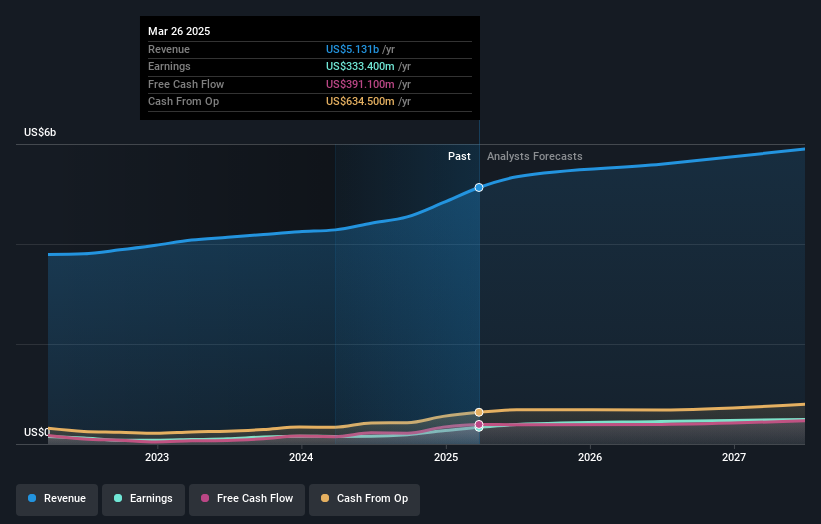This screenshot has width=821, height=524.
Task: Click the orange Cash From Op data point
Action: click(x=479, y=412)
